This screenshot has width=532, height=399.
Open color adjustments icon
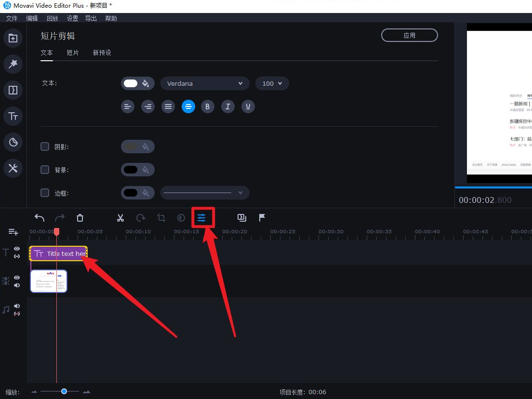(x=181, y=218)
